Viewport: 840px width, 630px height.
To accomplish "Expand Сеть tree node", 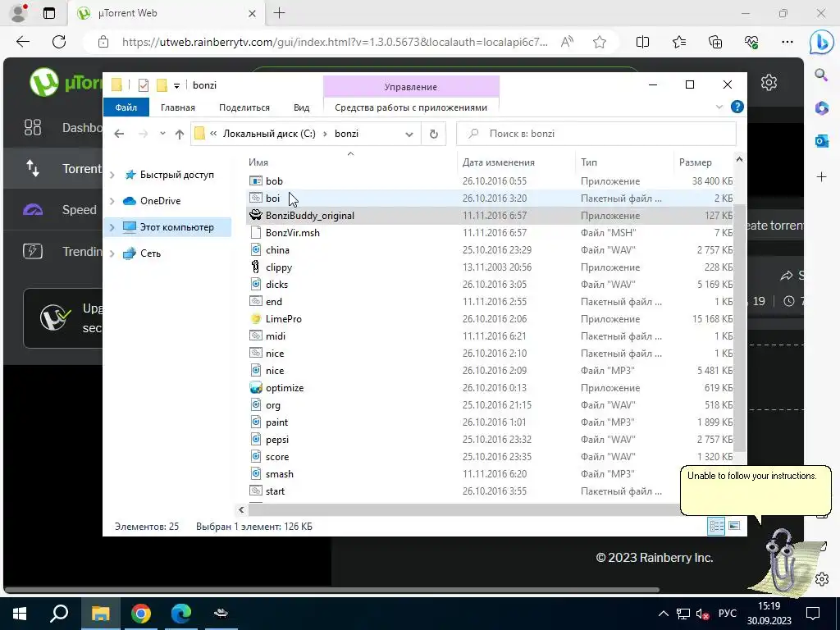I will point(112,253).
